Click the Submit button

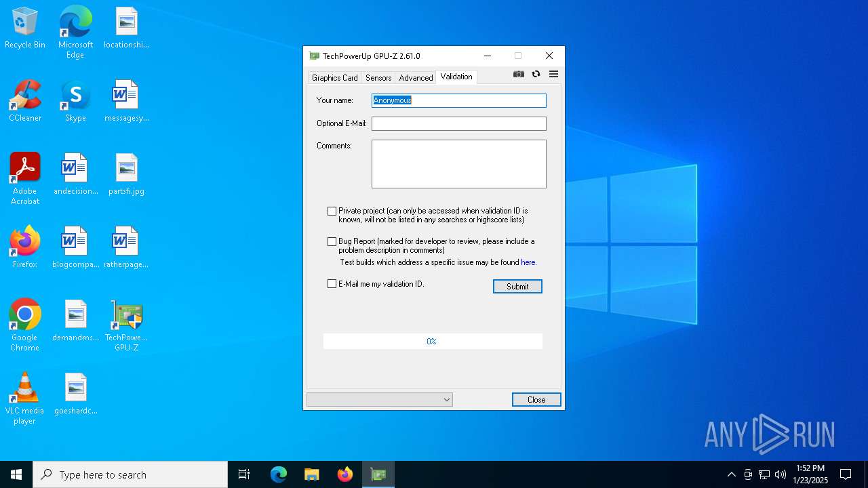coord(517,287)
